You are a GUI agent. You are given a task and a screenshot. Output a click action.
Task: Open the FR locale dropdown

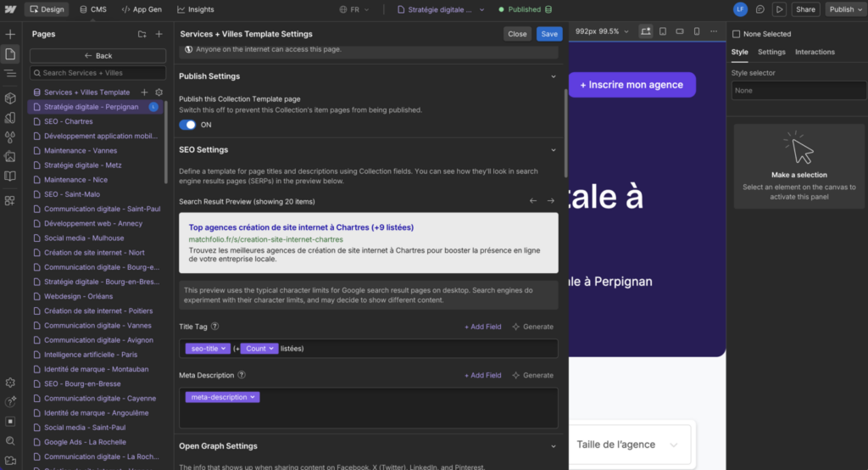[x=354, y=9]
